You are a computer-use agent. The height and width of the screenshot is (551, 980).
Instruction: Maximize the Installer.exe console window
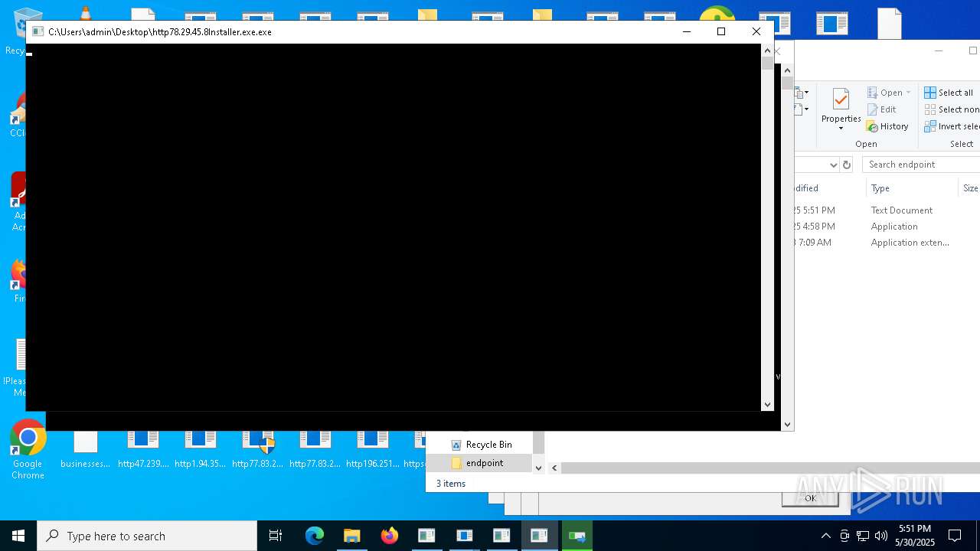pyautogui.click(x=721, y=31)
